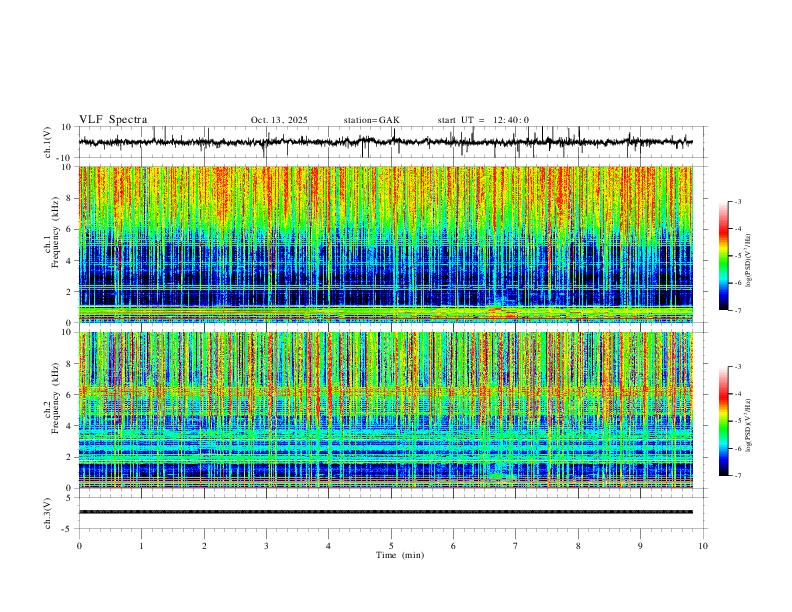Viewport: 792px width, 612px height.
Task: Click the "-5" tick on ch.1 colorbar
Action: pos(738,256)
